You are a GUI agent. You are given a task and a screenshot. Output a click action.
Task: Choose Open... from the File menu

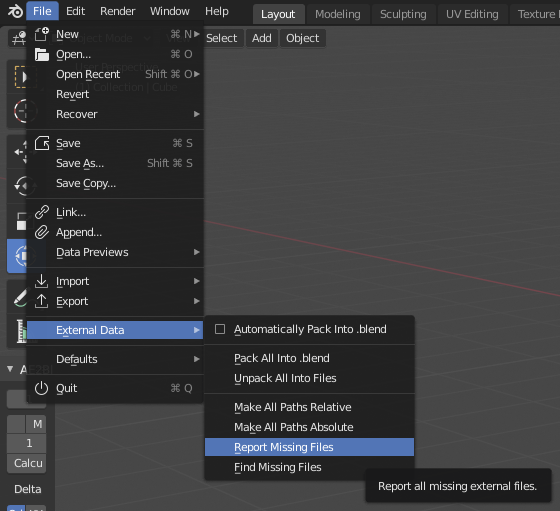pyautogui.click(x=115, y=54)
